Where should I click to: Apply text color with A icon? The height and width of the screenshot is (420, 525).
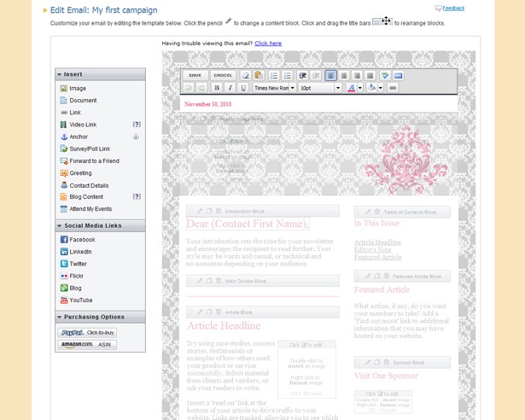351,88
